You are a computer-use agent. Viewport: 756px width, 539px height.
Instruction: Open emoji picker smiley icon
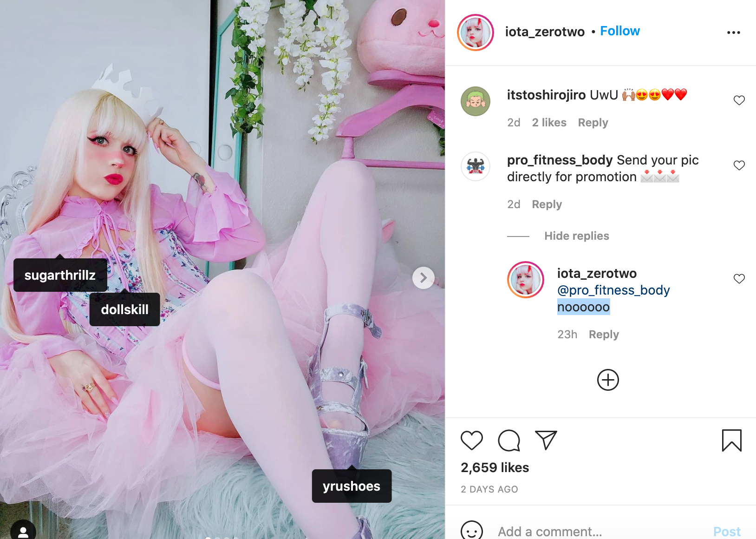coord(472,531)
